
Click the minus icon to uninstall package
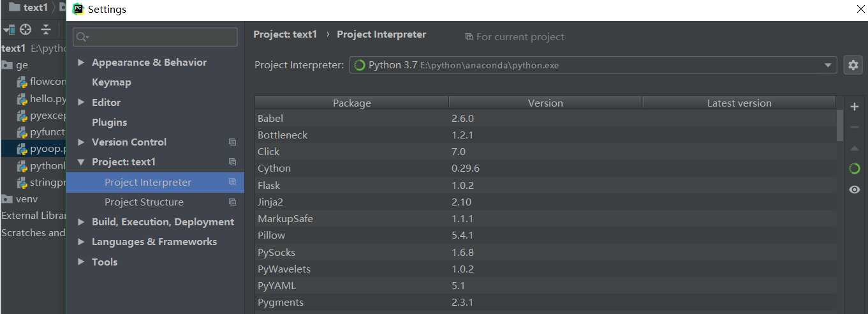pos(855,127)
